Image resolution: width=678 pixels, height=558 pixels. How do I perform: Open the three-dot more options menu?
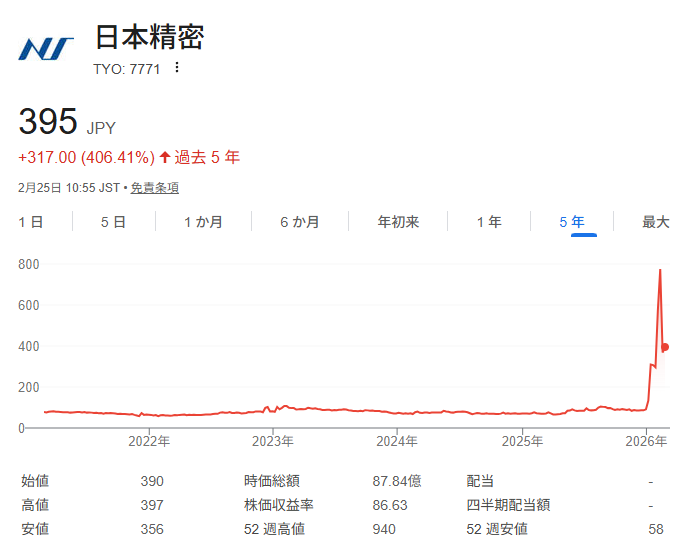tap(177, 68)
